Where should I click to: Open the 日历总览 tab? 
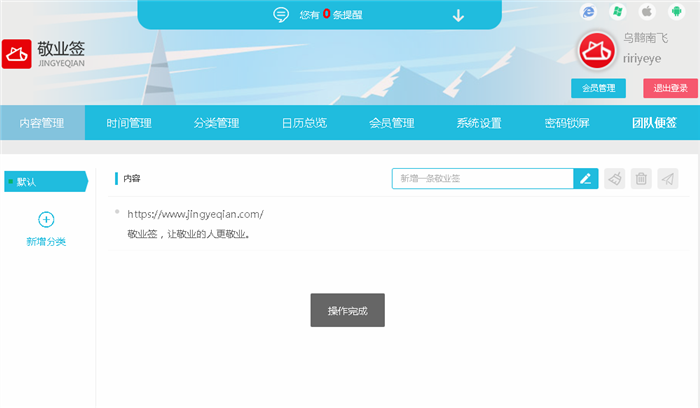[304, 123]
